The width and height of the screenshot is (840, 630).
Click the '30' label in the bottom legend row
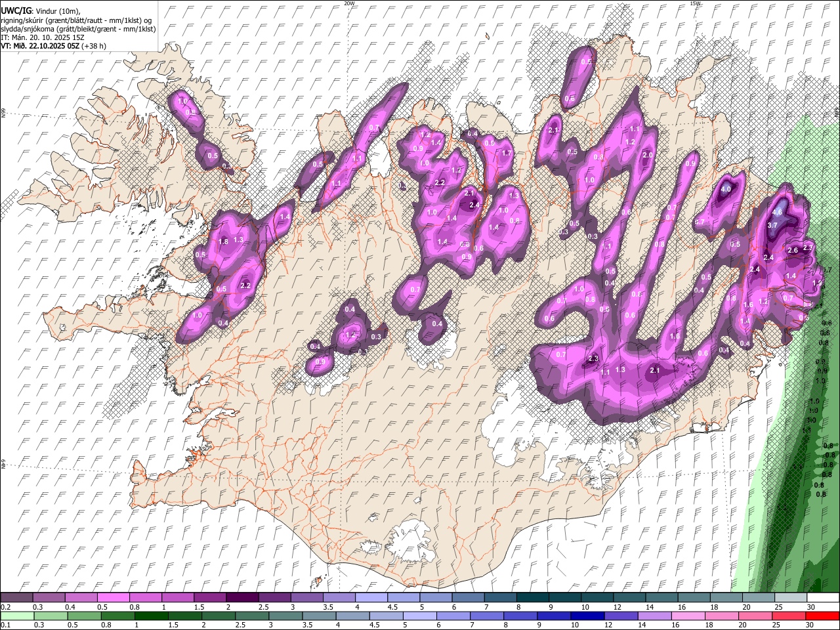810,625
